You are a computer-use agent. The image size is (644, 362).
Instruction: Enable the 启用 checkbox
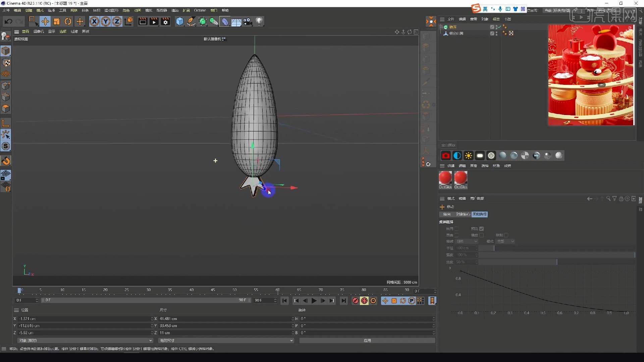tap(456, 229)
